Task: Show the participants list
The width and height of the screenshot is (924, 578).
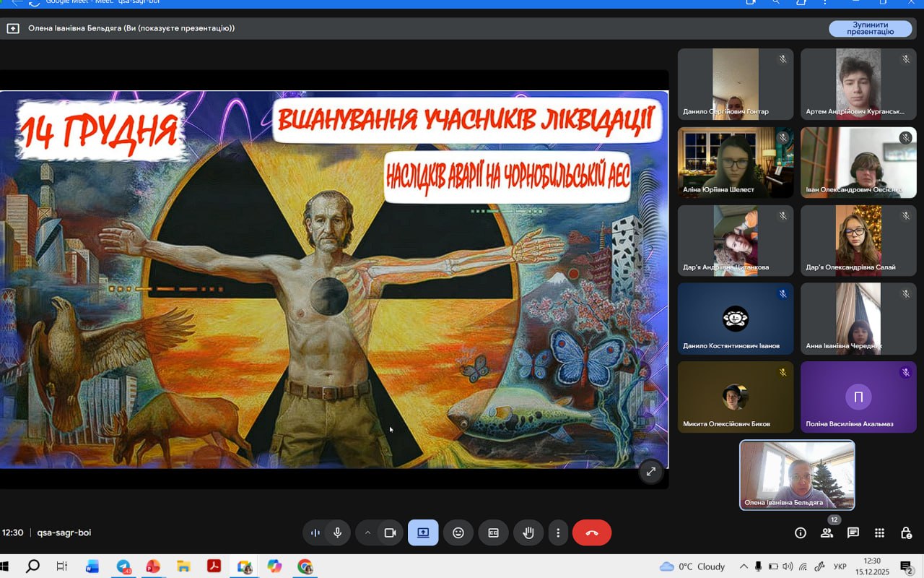Action: point(827,533)
